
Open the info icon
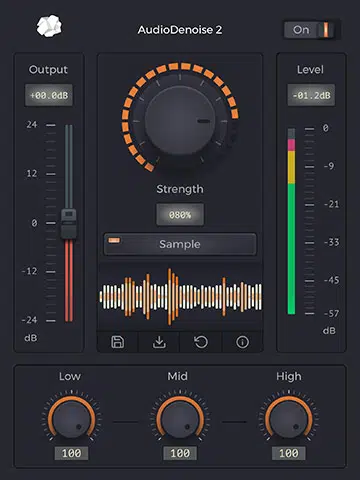coord(242,342)
